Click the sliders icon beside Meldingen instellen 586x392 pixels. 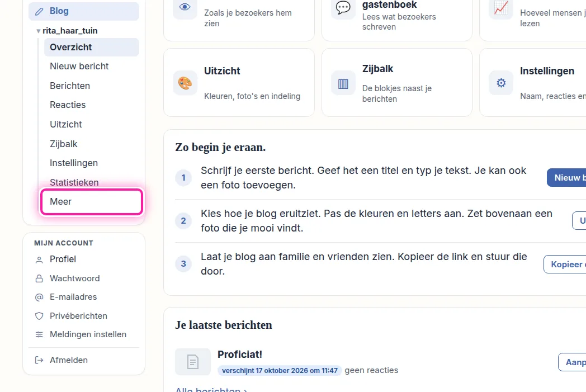(x=39, y=334)
